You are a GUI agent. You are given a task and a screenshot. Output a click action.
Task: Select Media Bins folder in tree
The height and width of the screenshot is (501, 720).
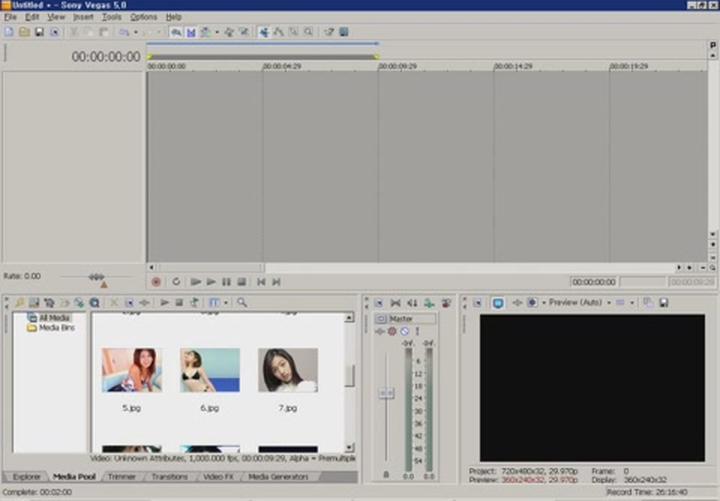pos(51,328)
